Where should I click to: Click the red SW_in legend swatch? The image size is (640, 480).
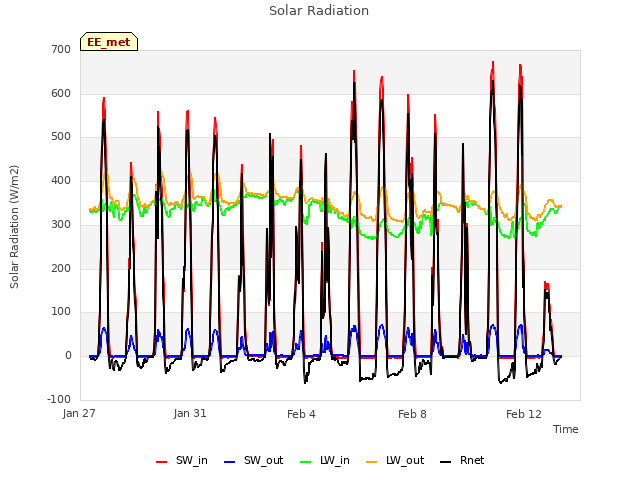pos(162,462)
